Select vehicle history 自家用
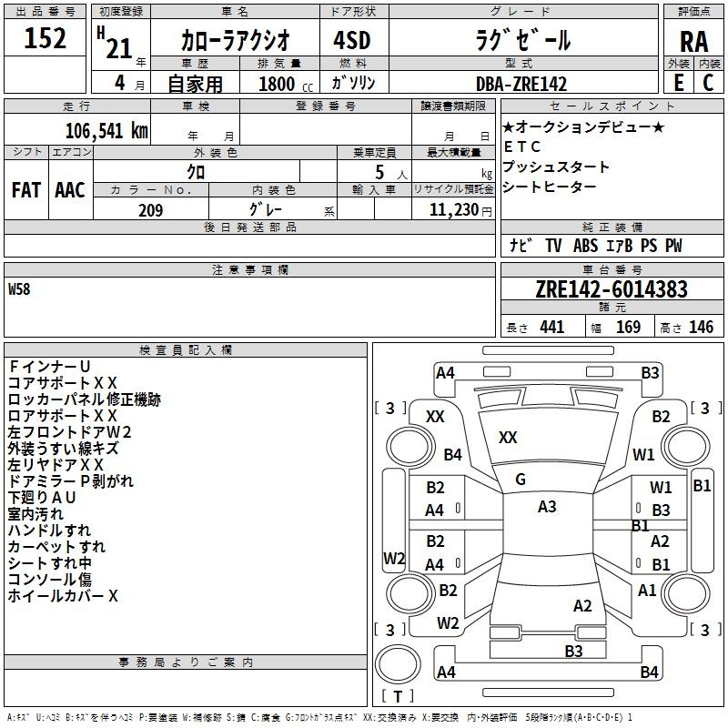The width and height of the screenshot is (728, 728). click(195, 84)
